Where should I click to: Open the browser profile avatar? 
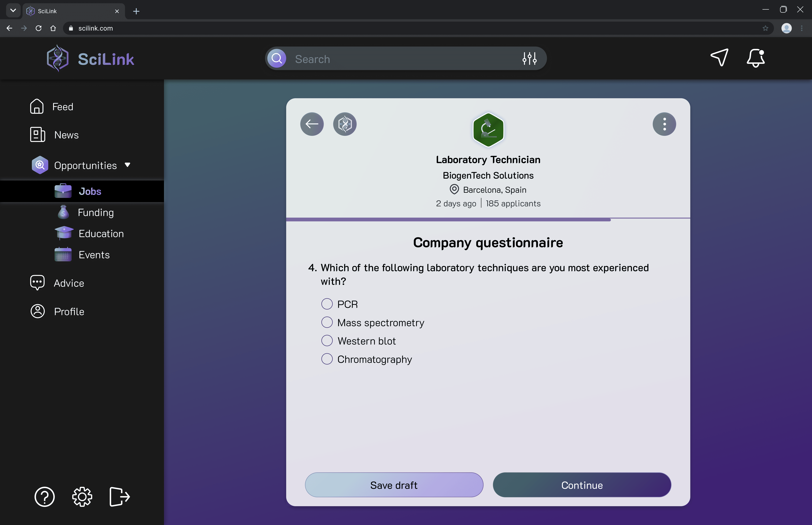pyautogui.click(x=786, y=28)
